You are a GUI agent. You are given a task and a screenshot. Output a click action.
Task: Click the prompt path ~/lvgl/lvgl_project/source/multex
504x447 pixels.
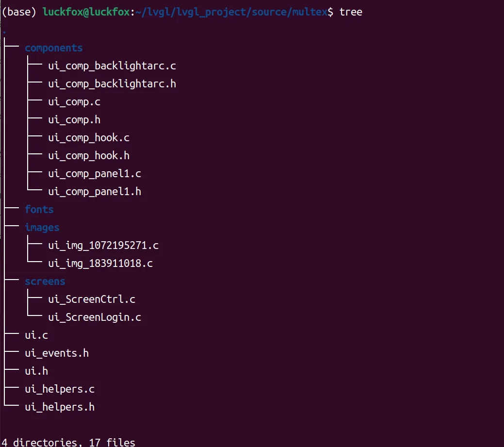click(231, 12)
